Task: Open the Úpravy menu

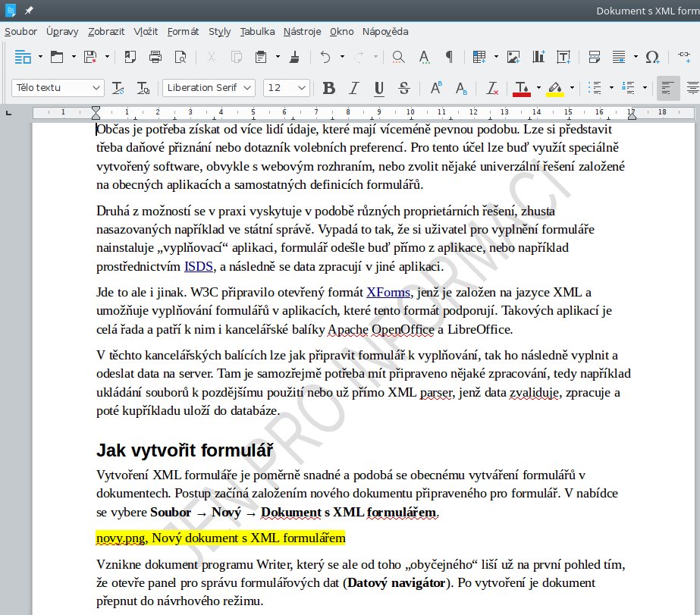Action: click(62, 32)
